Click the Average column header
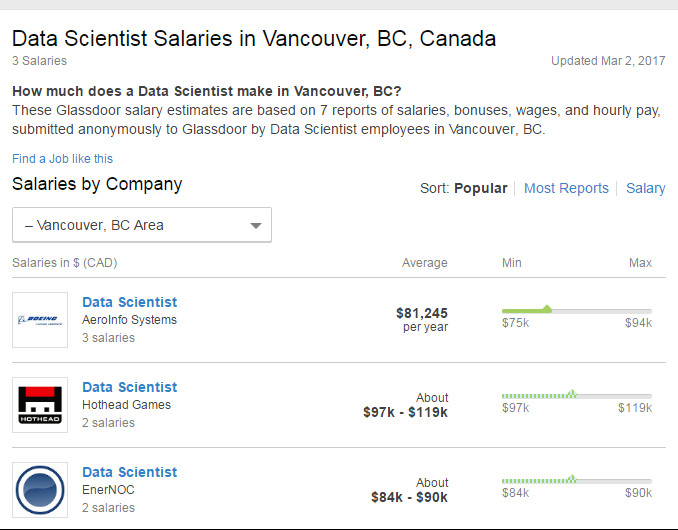Viewport: 678px width, 530px height. tap(424, 263)
